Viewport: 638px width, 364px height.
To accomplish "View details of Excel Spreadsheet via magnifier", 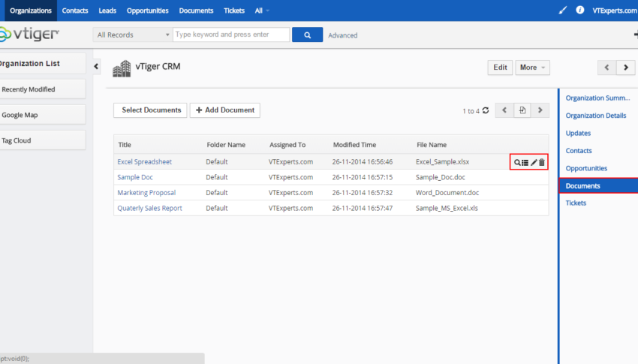I will tap(516, 163).
